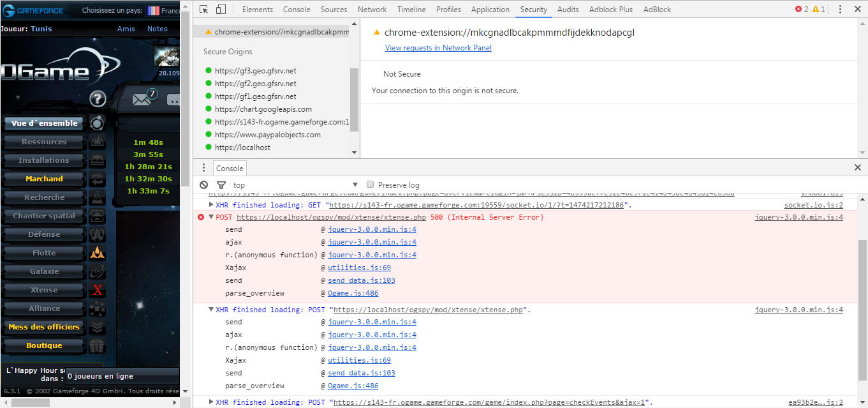Open the Adblock Plus tab
The width and height of the screenshot is (868, 408).
pos(611,10)
